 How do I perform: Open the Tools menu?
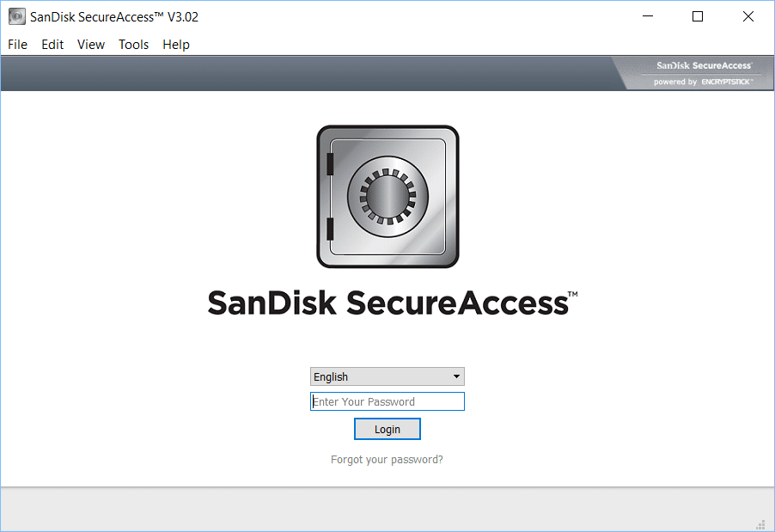click(x=133, y=45)
